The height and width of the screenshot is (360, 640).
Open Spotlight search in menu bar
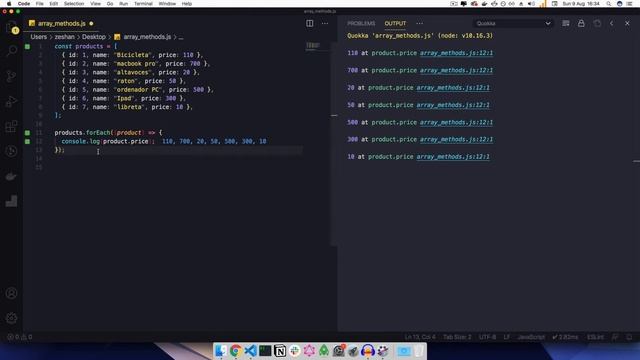pyautogui.click(x=609, y=4)
